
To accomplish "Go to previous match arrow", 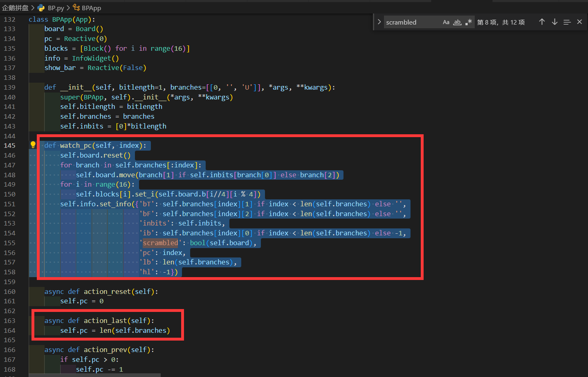I will point(542,22).
